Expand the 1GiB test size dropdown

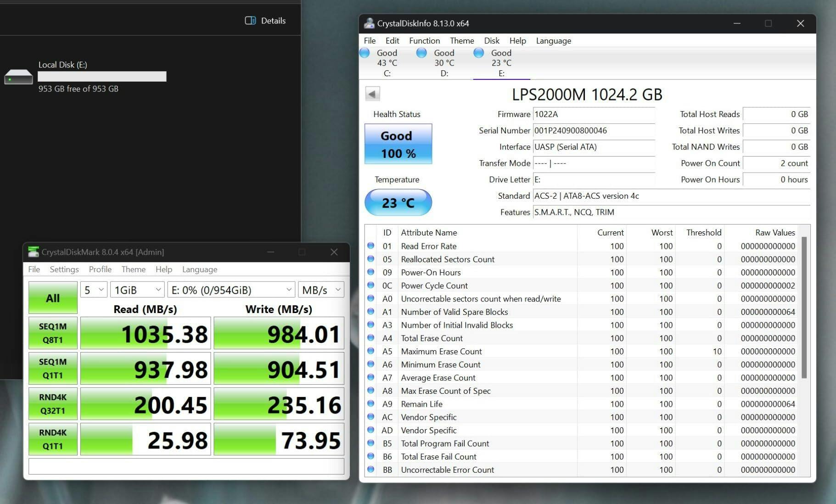[x=137, y=290]
